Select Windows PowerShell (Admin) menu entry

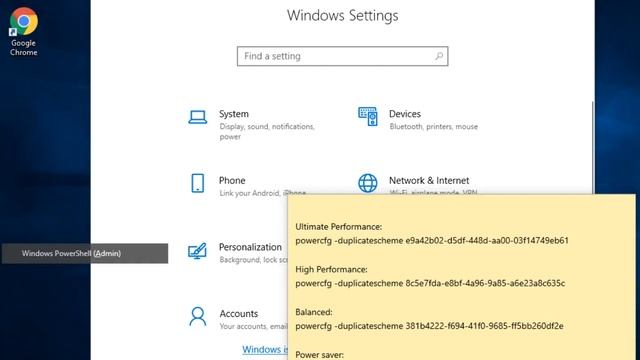click(x=85, y=253)
